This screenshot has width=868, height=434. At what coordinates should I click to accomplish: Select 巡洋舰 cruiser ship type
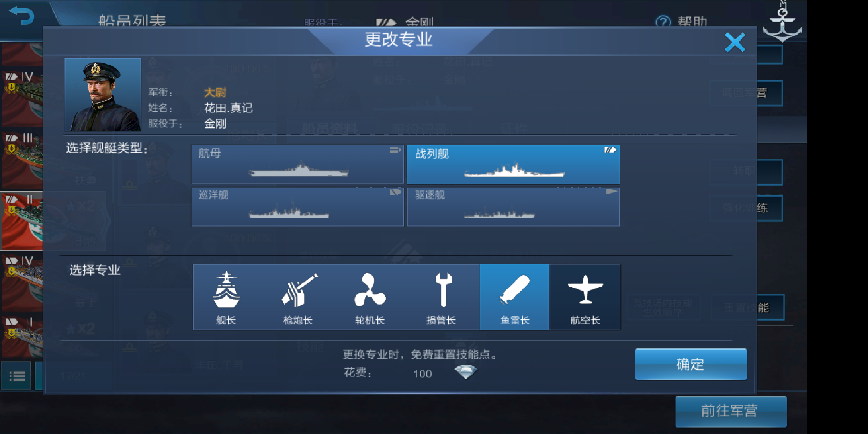click(298, 207)
